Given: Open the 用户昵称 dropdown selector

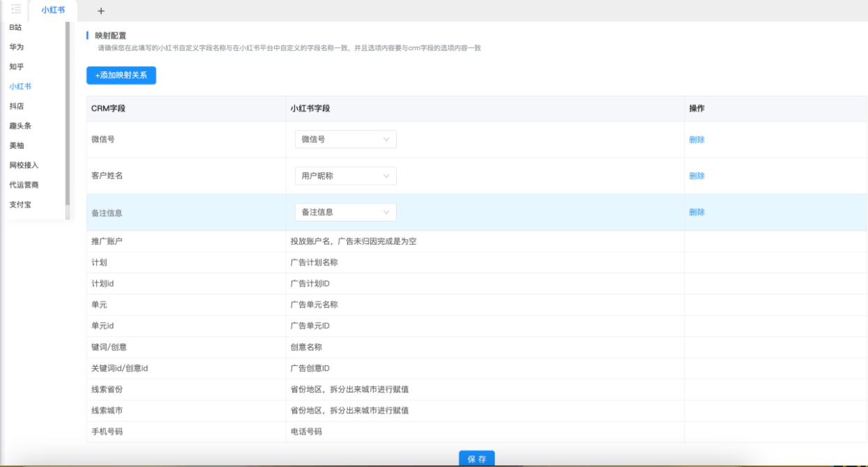Looking at the screenshot, I should pos(345,176).
